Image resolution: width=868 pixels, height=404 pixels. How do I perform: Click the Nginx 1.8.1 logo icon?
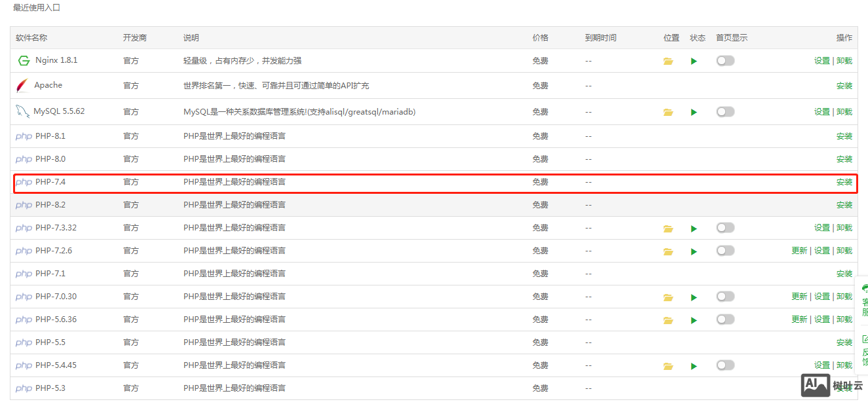tap(24, 60)
